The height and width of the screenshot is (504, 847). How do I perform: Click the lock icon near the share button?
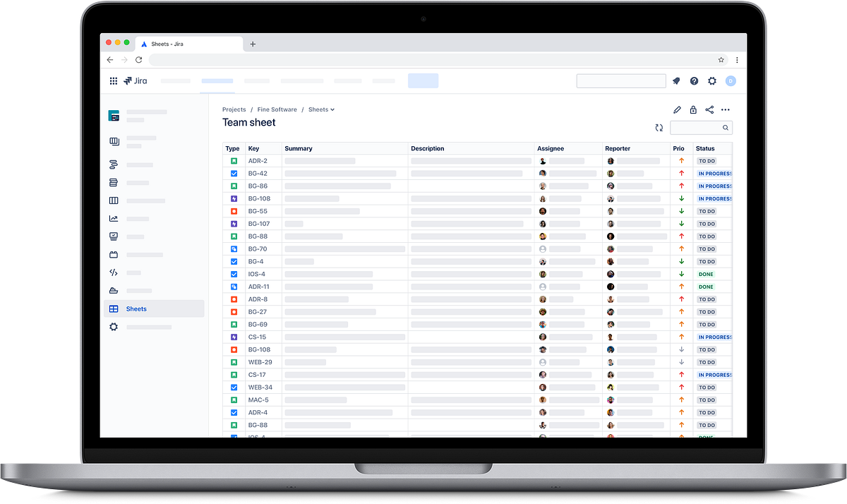693,109
